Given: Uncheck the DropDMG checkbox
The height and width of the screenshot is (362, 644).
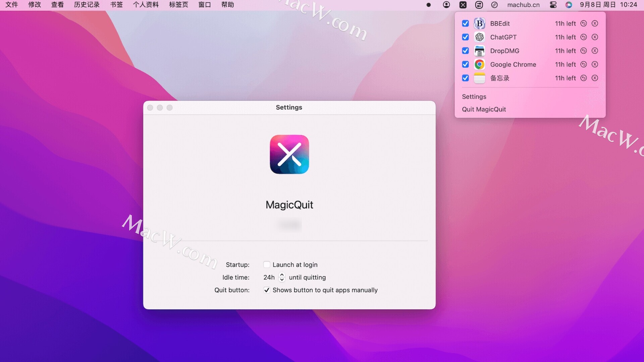Looking at the screenshot, I should (x=465, y=51).
